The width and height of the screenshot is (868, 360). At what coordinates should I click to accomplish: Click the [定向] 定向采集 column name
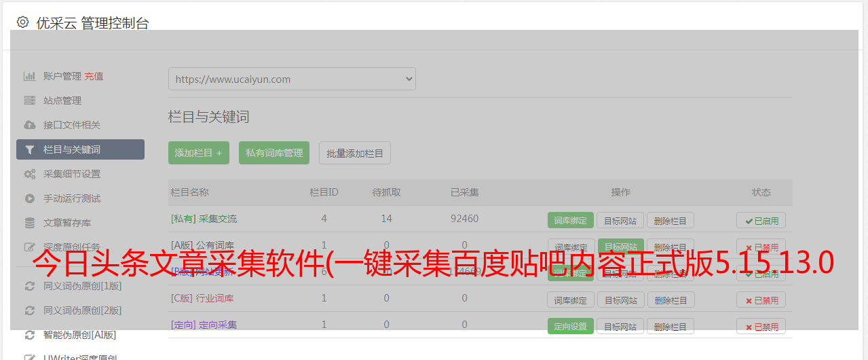coord(204,325)
